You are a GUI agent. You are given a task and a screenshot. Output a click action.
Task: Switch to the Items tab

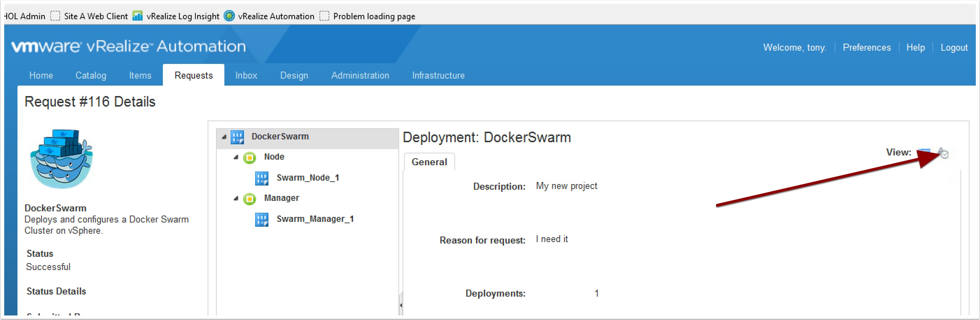[140, 75]
